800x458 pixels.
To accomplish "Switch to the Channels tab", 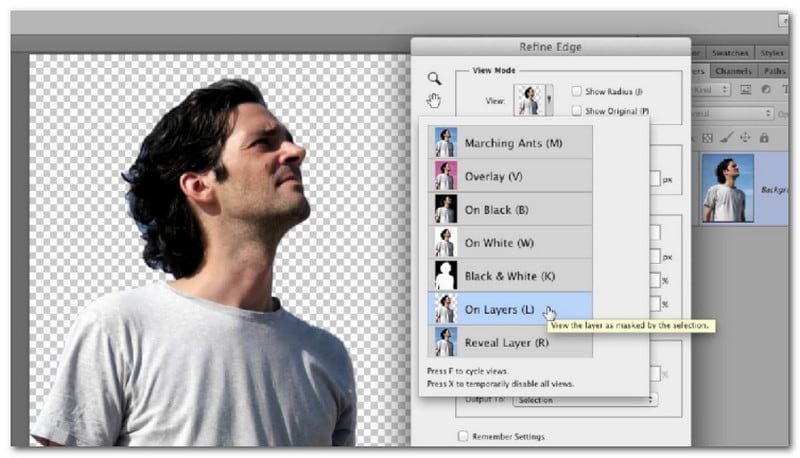I will (x=733, y=71).
